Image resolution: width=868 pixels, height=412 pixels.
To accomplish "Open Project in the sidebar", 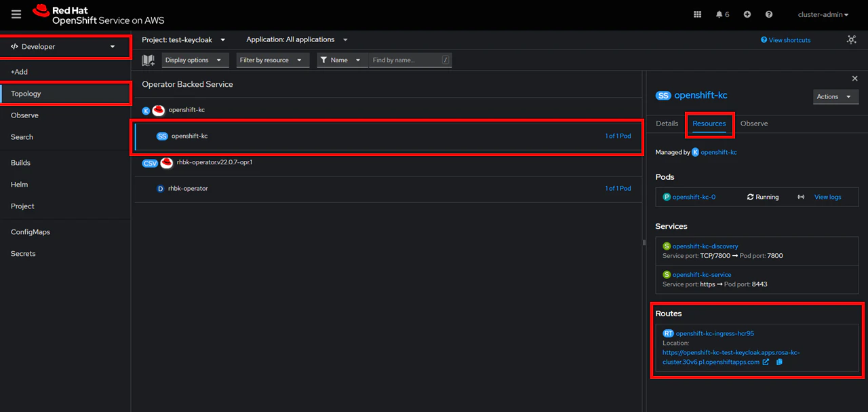I will pyautogui.click(x=65, y=206).
